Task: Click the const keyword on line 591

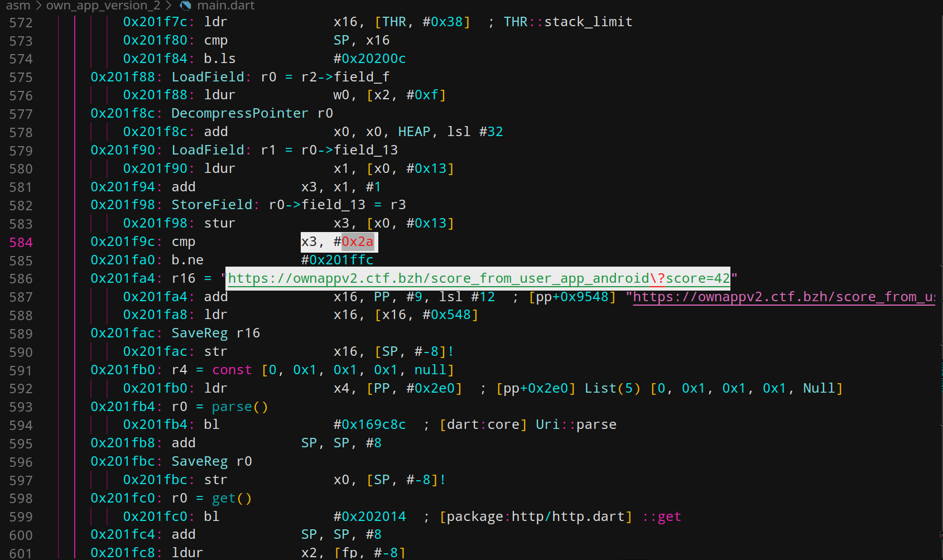Action: [x=232, y=370]
